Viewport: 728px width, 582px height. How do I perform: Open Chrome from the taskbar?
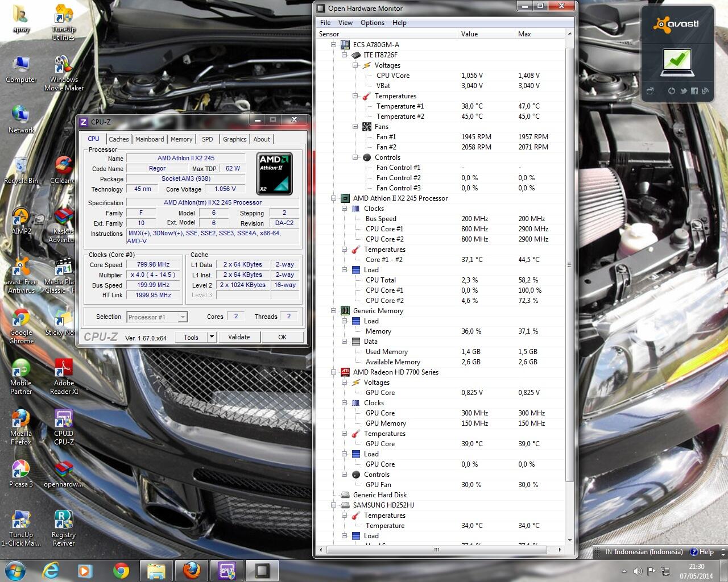(121, 570)
